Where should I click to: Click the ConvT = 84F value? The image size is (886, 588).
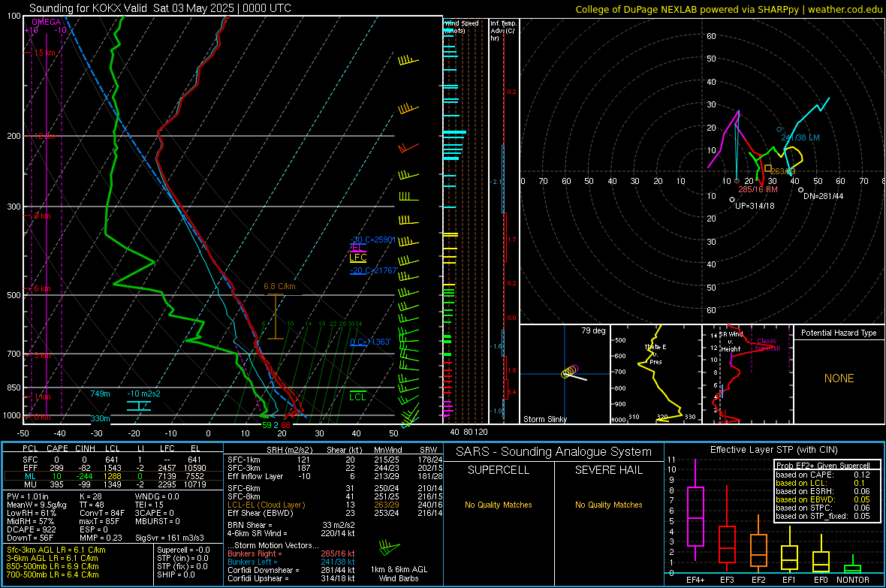(102, 513)
